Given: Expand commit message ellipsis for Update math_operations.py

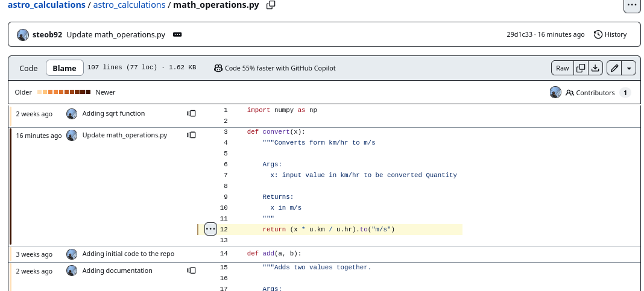Looking at the screenshot, I should [x=177, y=34].
